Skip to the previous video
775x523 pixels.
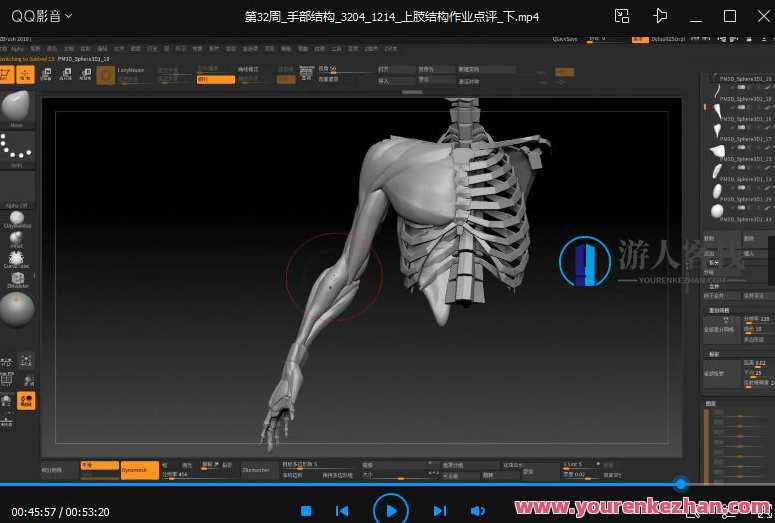point(342,511)
